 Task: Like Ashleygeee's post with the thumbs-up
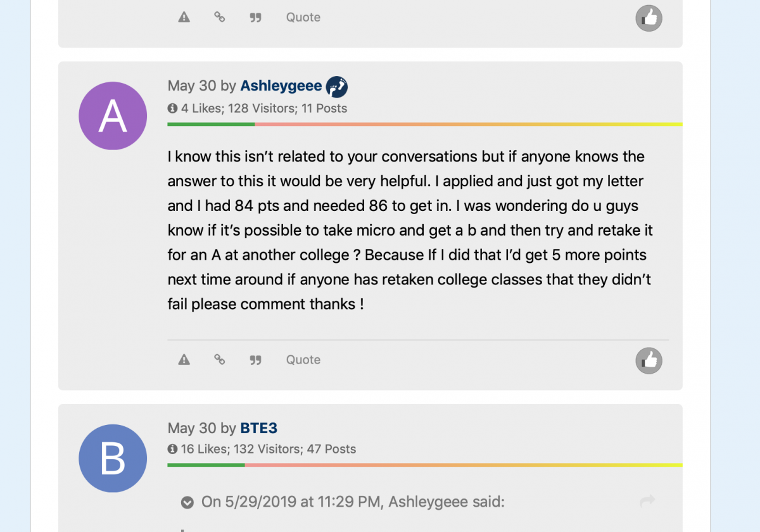[x=649, y=361]
